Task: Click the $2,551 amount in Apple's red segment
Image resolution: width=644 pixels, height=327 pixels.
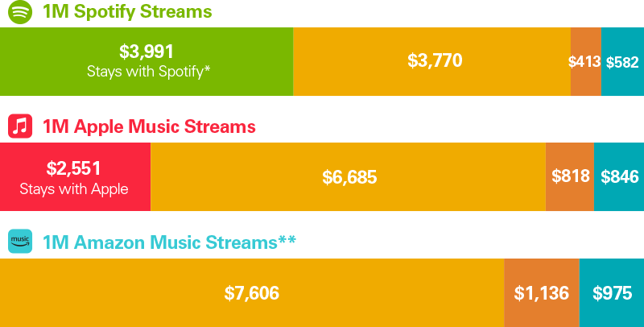Action: (74, 168)
